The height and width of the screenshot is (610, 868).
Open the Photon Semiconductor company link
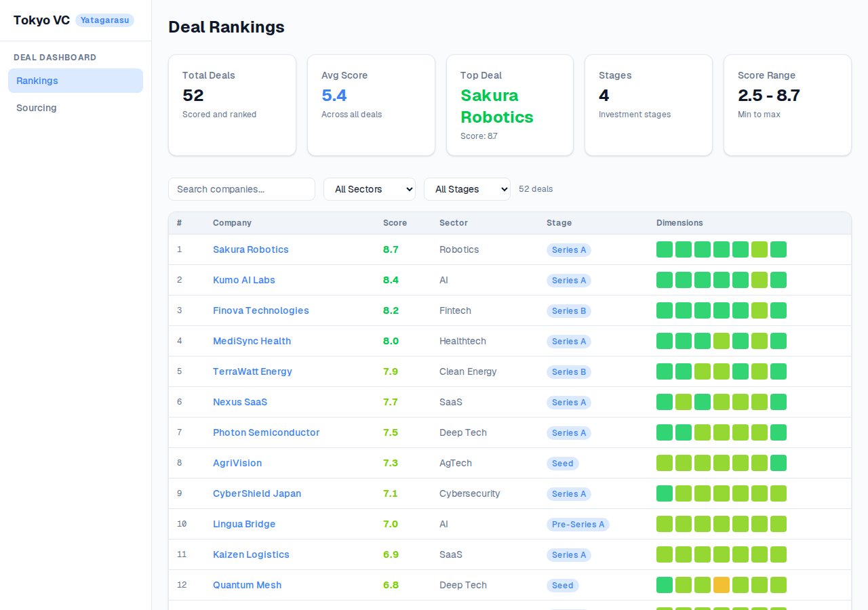click(x=266, y=432)
